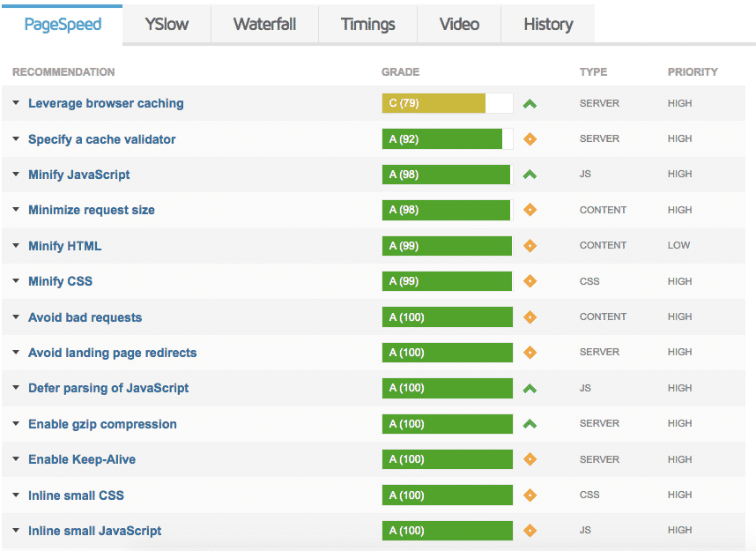
Task: Select the diamond indicator beside Minimize request size
Action: pos(530,210)
